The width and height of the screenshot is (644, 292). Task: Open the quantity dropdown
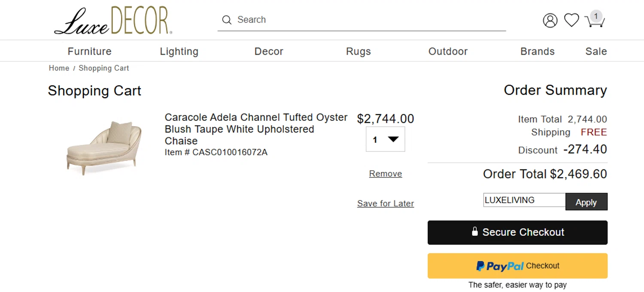(385, 139)
